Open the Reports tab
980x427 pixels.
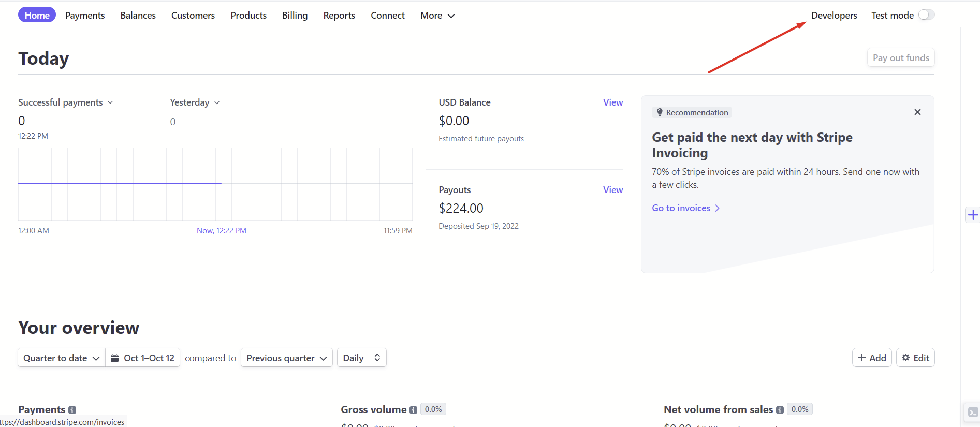(x=339, y=16)
